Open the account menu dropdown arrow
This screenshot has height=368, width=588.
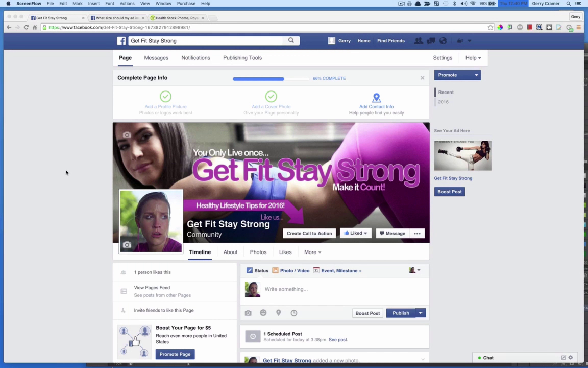[x=469, y=41]
